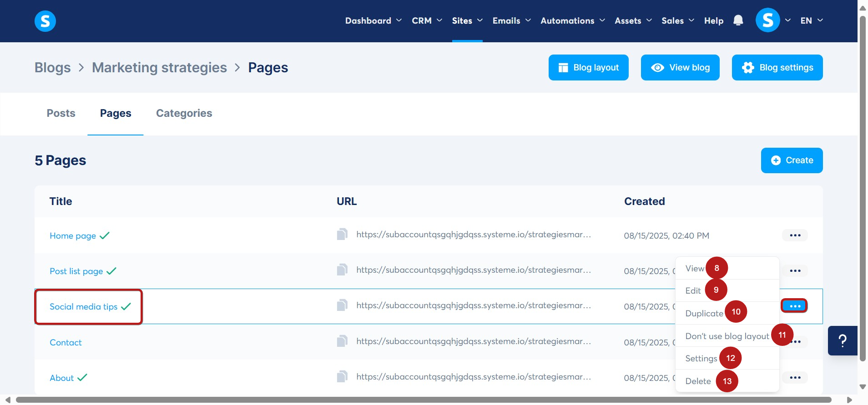Open the About page link
This screenshot has height=405, width=868.
62,378
